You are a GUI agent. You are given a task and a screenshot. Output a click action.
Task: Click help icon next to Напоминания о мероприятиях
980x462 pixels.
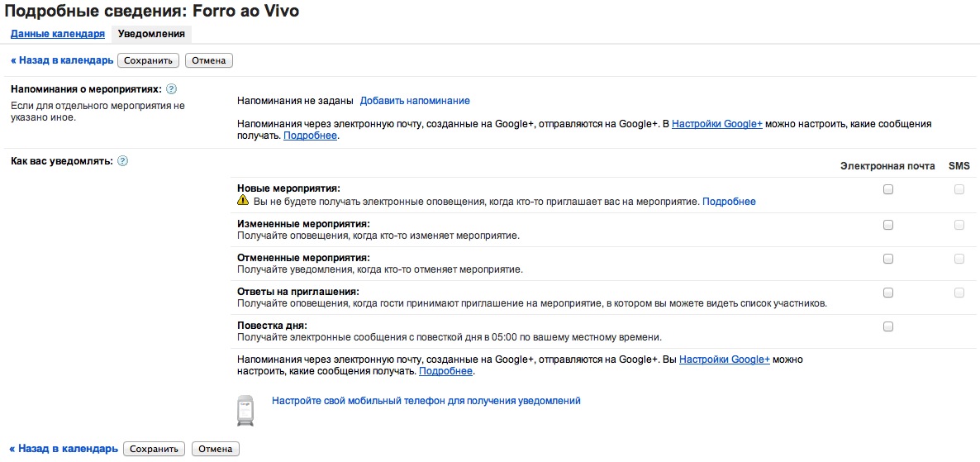pos(172,89)
